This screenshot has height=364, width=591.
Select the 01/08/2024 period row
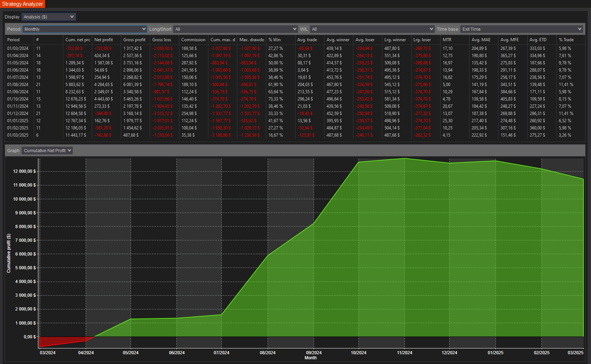(x=295, y=85)
